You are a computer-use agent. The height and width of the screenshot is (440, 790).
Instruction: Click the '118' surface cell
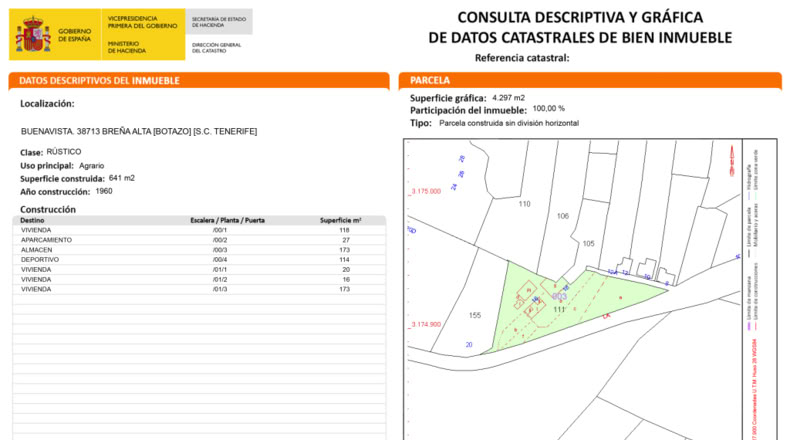pos(344,230)
